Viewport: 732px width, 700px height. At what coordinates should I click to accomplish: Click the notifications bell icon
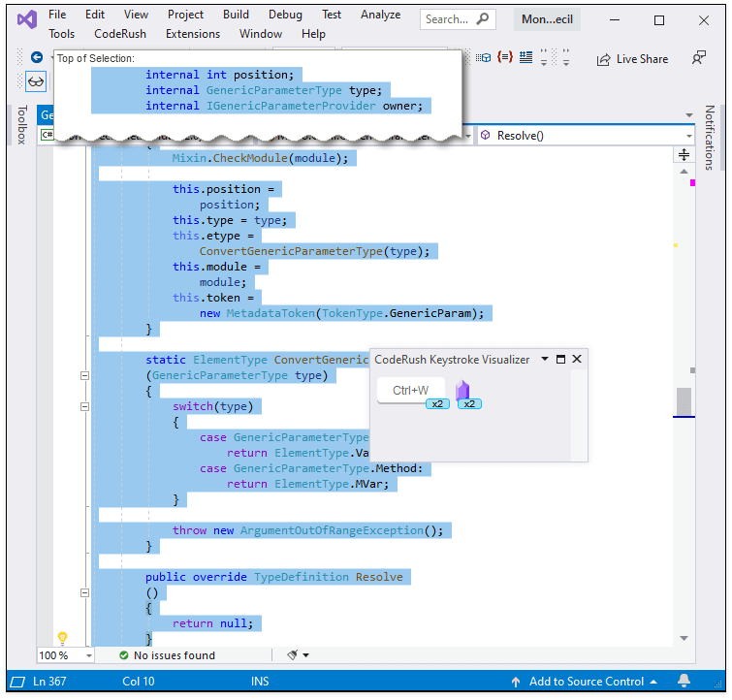point(684,681)
